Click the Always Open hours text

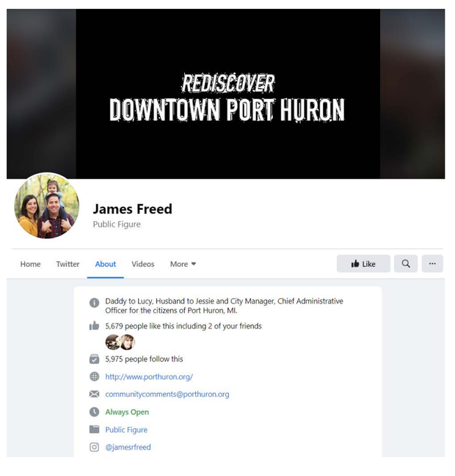tap(127, 412)
